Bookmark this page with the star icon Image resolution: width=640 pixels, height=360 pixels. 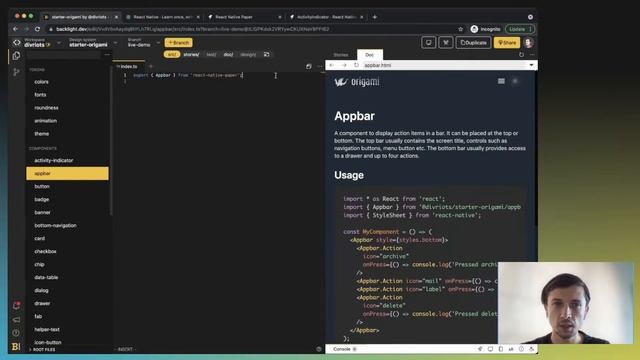(460, 29)
